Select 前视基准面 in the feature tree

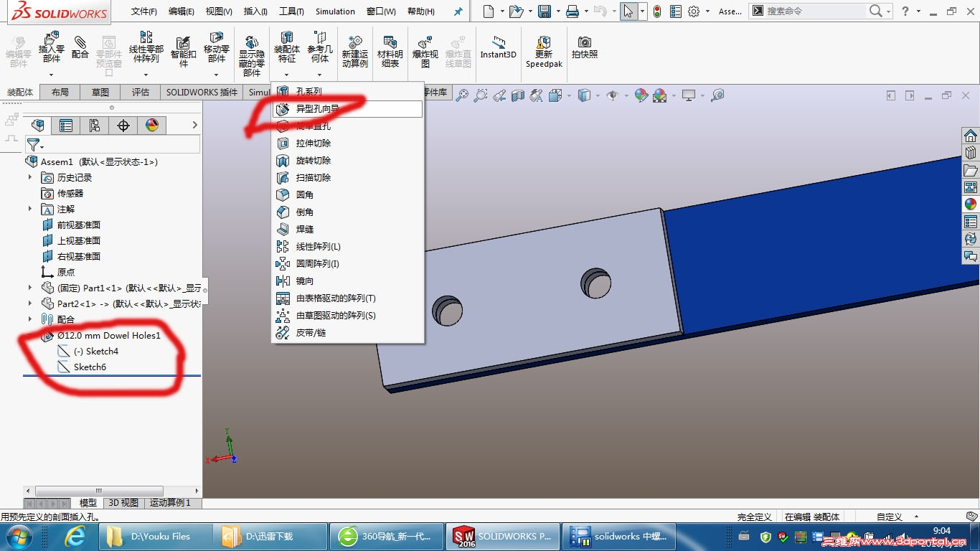point(79,225)
